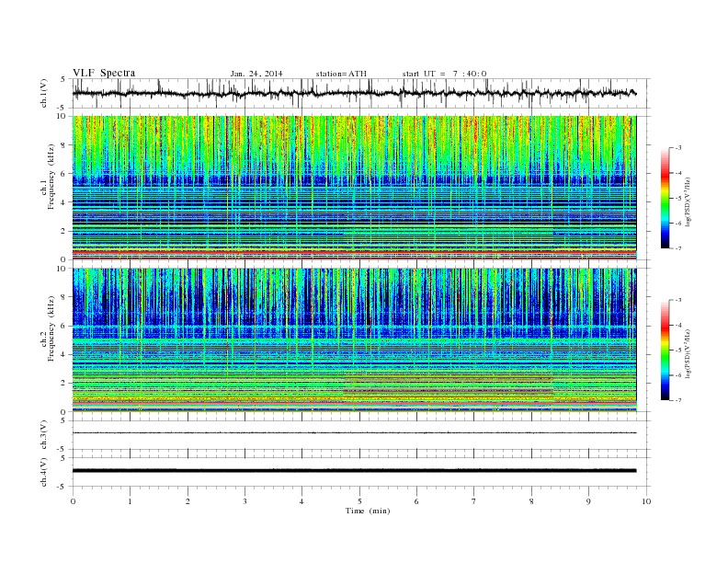Click inside the ch.1 spectrogram panel
Viewport: 728px width, 563px height.
354,188
